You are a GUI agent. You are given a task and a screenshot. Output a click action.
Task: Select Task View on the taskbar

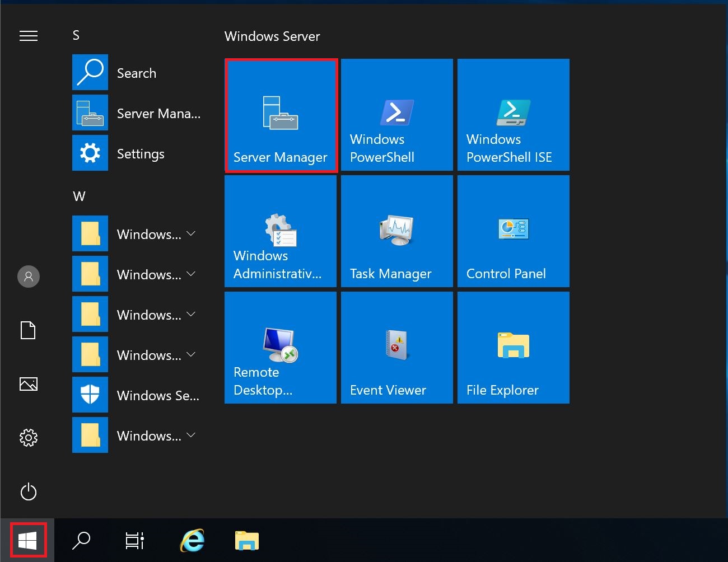[x=134, y=540]
